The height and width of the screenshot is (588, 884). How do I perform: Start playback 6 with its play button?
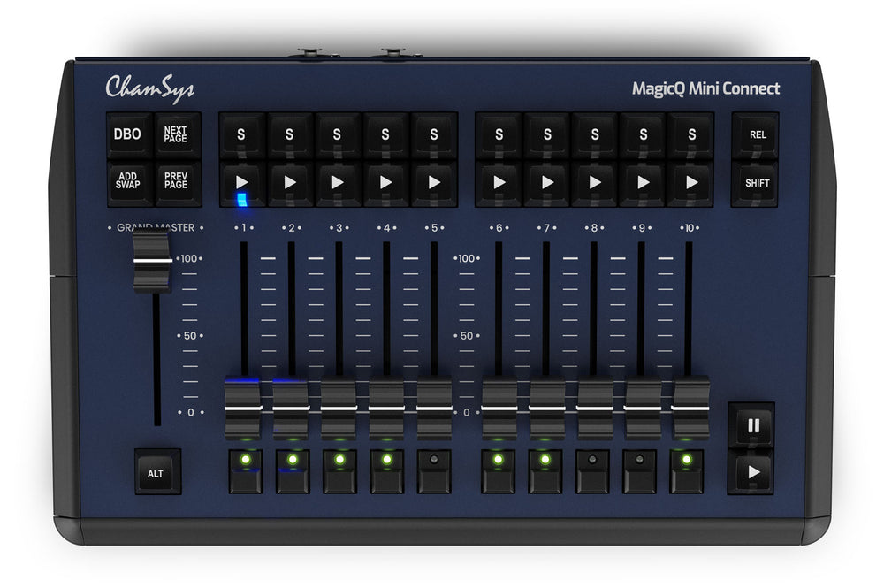(x=499, y=183)
